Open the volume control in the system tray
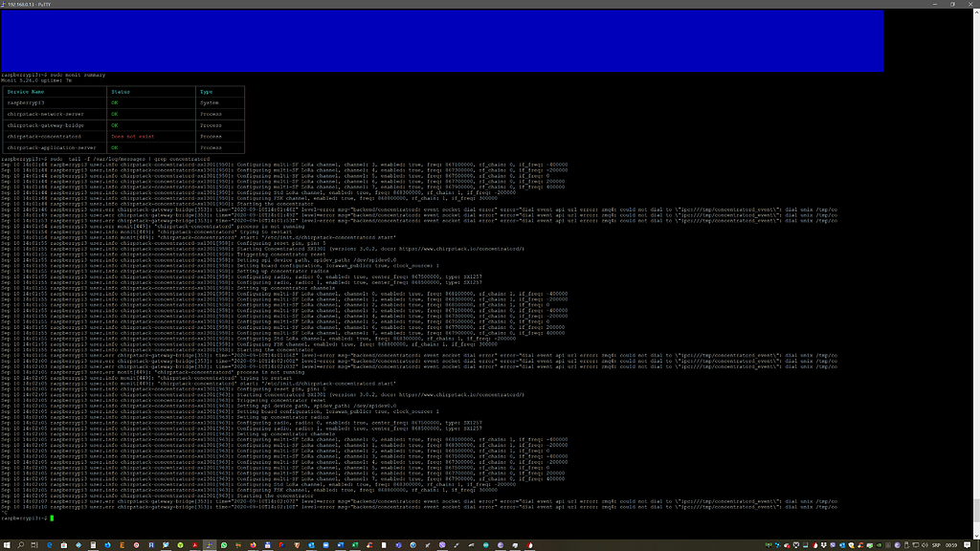Viewport: 980px width, 551px height. point(924,543)
